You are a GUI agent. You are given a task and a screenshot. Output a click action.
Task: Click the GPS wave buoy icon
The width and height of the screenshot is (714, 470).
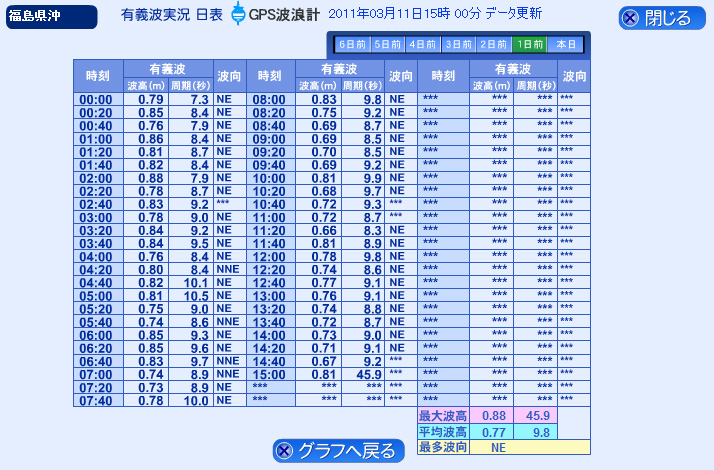point(237,13)
